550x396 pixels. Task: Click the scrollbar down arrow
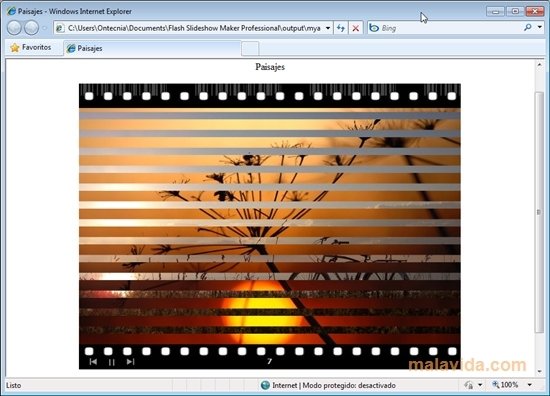[x=539, y=371]
